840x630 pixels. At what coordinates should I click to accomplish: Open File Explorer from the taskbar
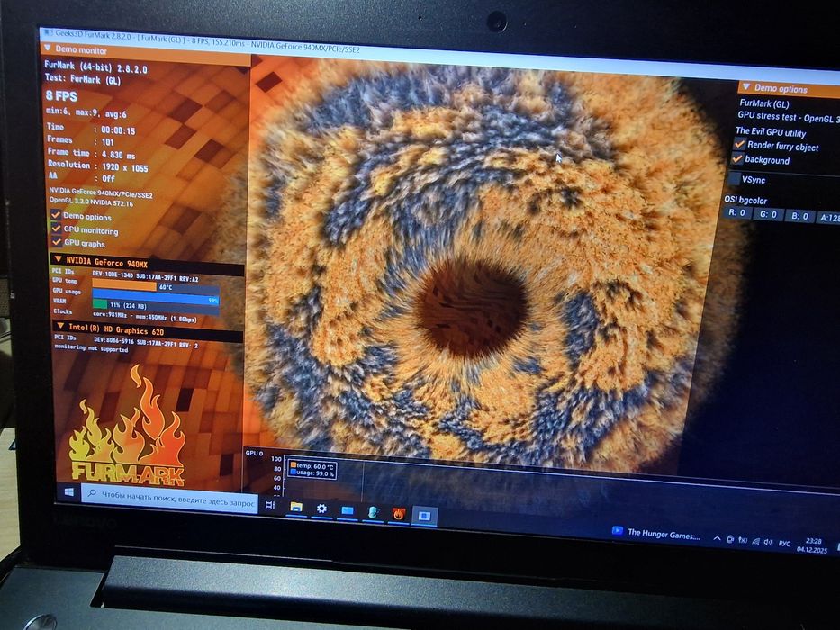[x=296, y=507]
